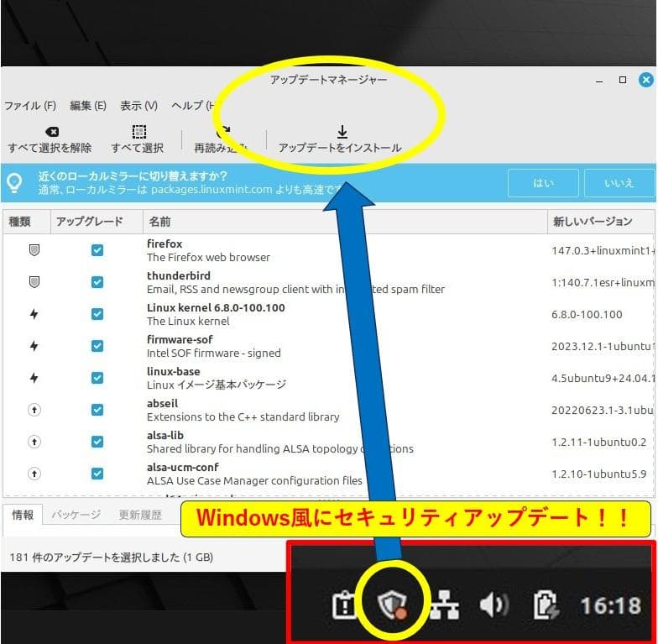Click the alsa-ucm-conf up-arrow type icon
The width and height of the screenshot is (658, 644).
tap(34, 474)
